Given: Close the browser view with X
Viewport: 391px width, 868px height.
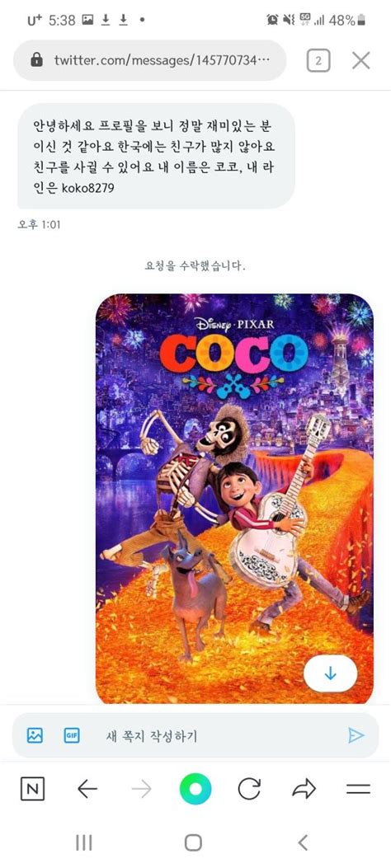Looking at the screenshot, I should (x=361, y=61).
